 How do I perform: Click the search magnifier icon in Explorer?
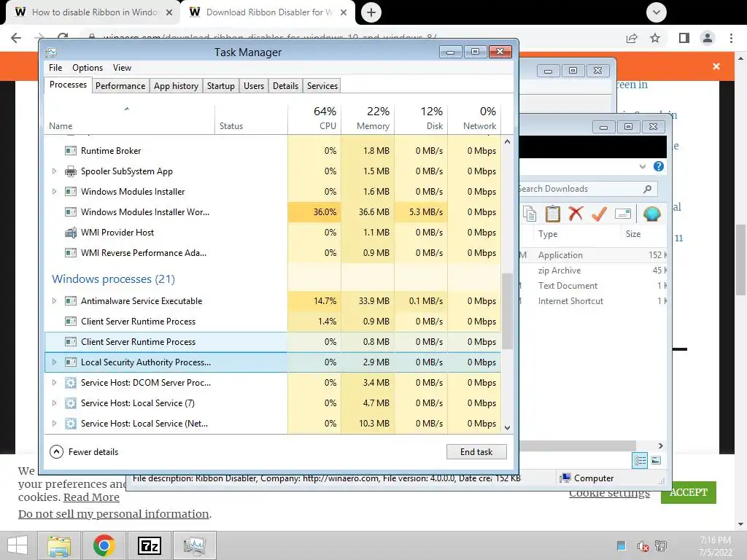tap(648, 189)
